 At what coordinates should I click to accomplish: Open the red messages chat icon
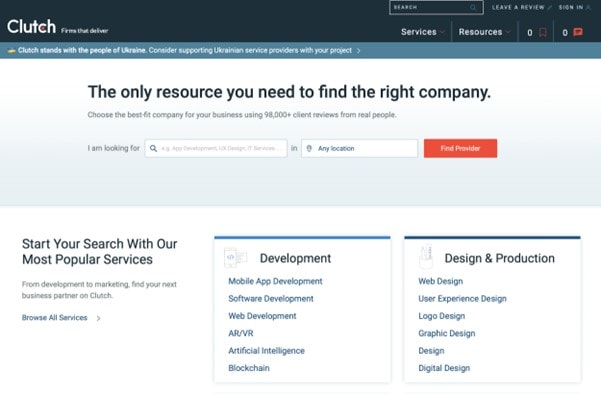click(578, 32)
